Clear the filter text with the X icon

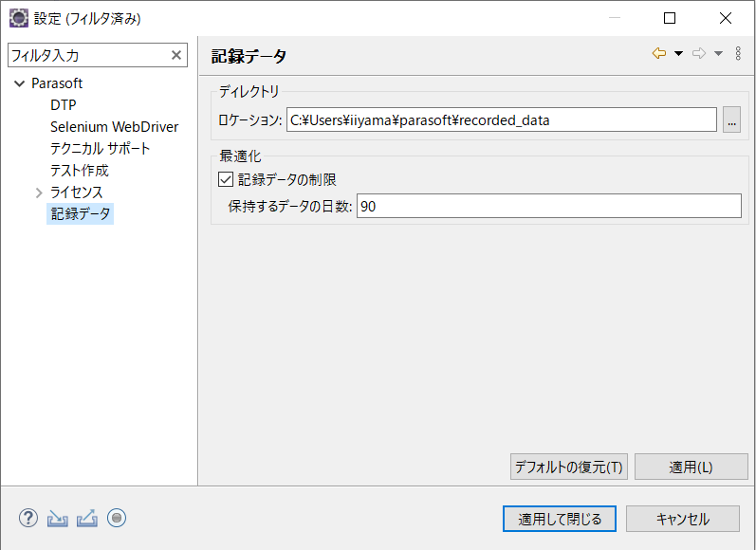point(176,55)
